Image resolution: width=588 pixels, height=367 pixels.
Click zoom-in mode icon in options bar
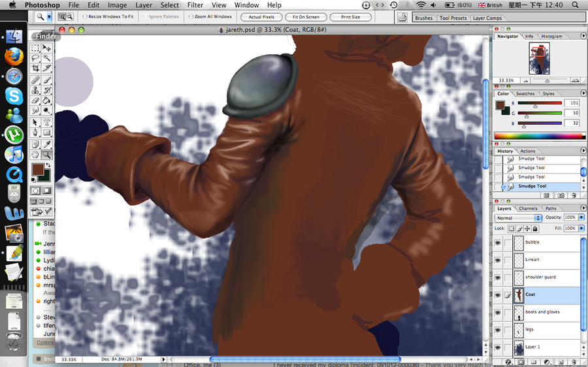(x=61, y=16)
